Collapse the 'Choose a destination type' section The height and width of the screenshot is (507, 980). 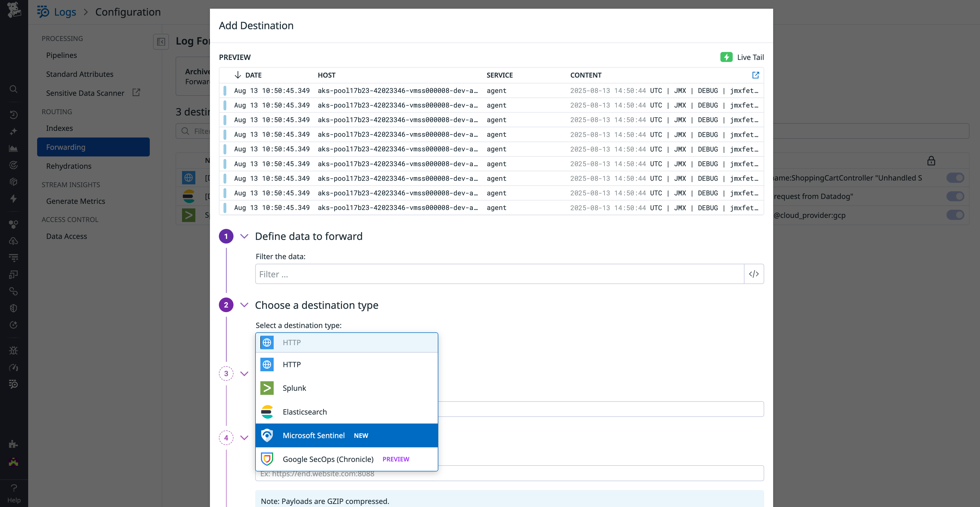(x=244, y=304)
